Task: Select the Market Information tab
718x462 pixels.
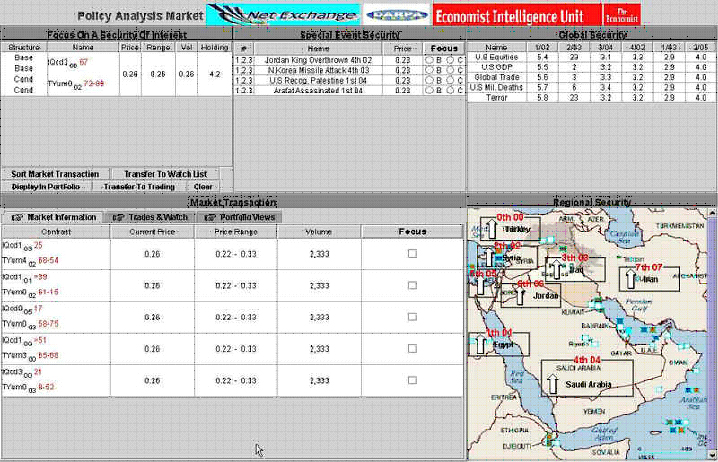Action: pyautogui.click(x=55, y=217)
